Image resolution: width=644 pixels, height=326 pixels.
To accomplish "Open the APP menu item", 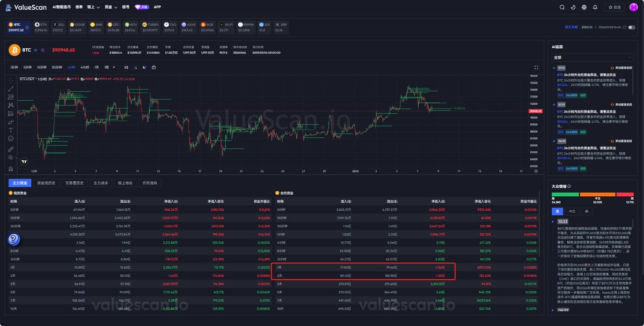I will pos(157,7).
